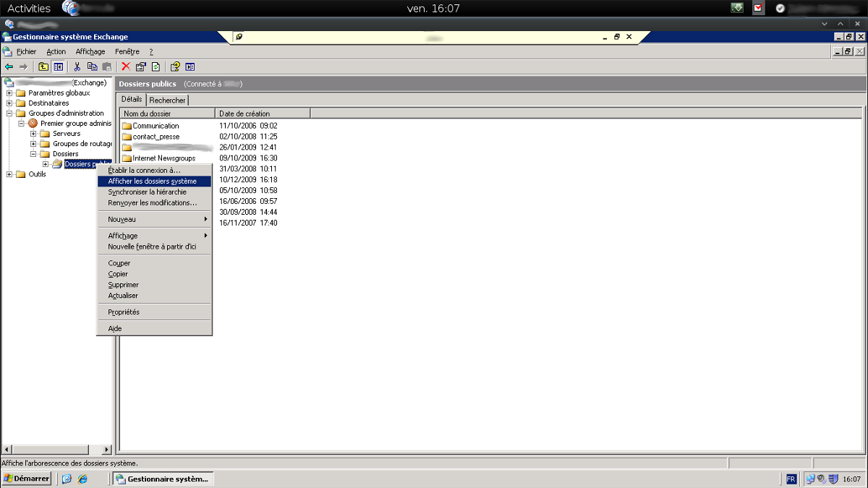The height and width of the screenshot is (488, 868).
Task: Click the Forward arrow toolbar icon
Action: point(23,67)
